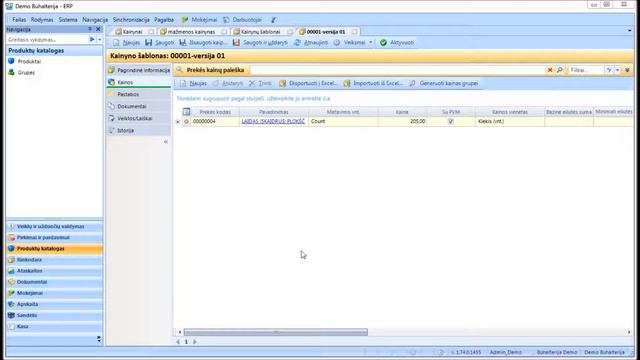Viewport: 640px width, 360px height.
Task: Click the magnifier search icon beside clear
Action: [560, 70]
